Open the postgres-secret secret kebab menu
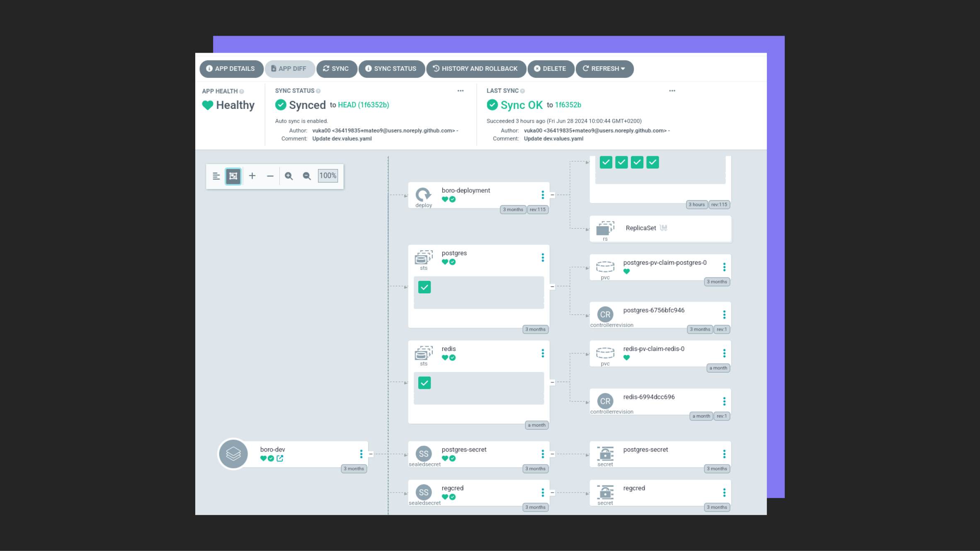The width and height of the screenshot is (980, 551). tap(724, 454)
